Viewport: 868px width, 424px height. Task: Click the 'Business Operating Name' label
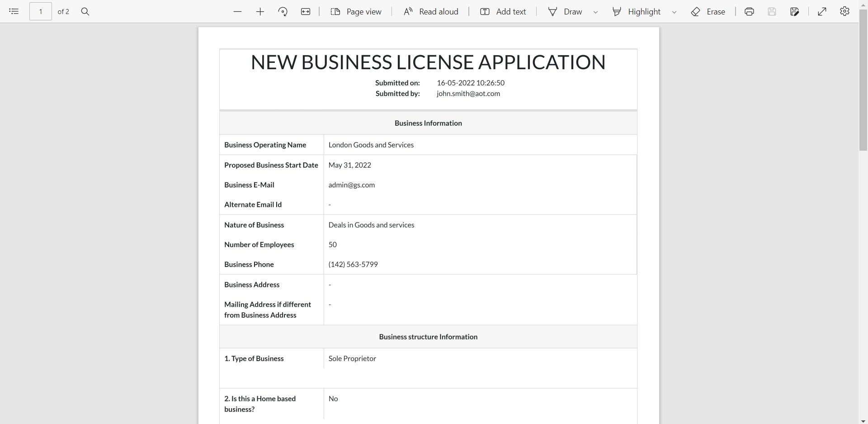265,145
